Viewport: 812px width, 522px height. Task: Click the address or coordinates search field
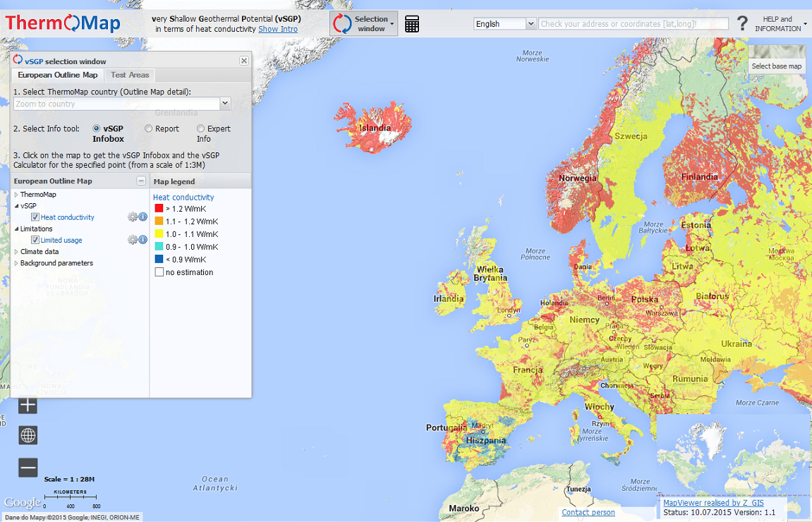click(634, 24)
